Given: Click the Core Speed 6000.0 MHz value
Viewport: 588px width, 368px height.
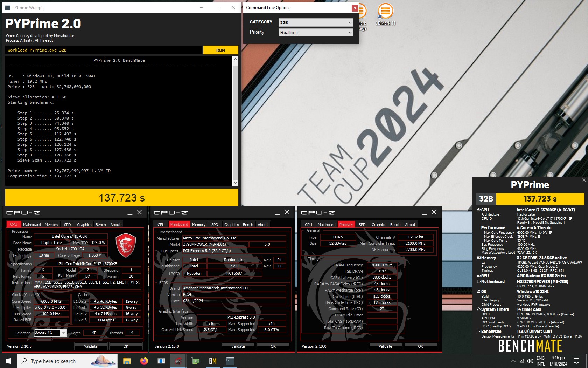Looking at the screenshot, I should [51, 301].
